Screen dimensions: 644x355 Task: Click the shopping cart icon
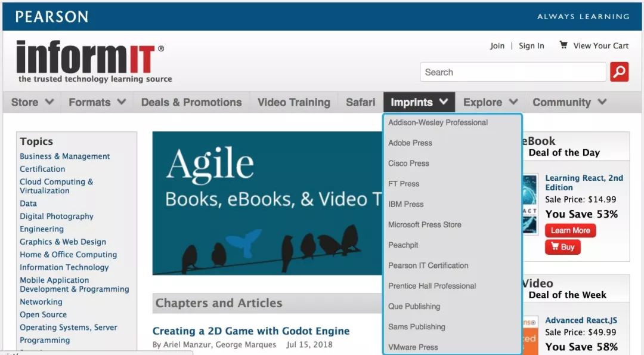pos(563,45)
